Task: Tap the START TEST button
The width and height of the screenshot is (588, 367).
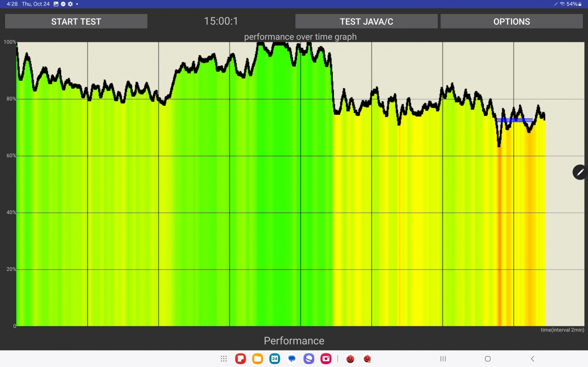Action: (x=76, y=21)
